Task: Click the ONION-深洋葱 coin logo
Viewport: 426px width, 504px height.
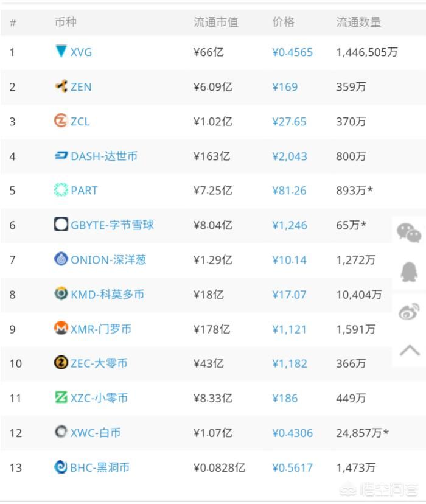Action: pyautogui.click(x=61, y=259)
